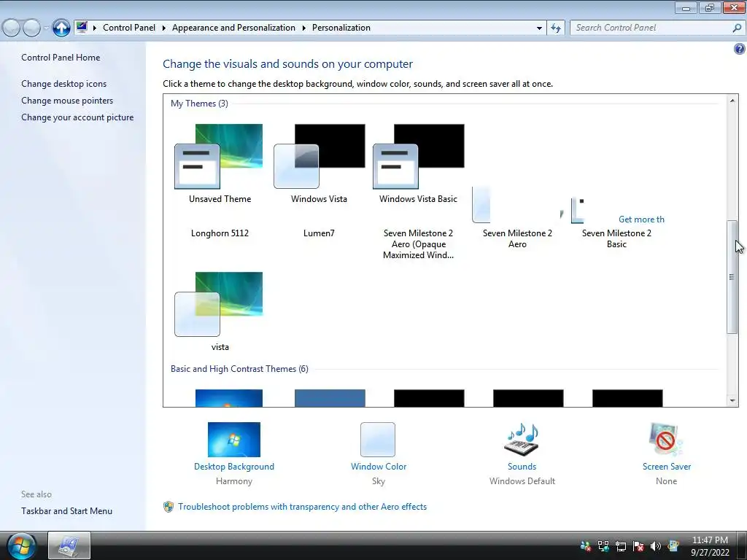Select the Unsaved Theme thumbnail
747x560 pixels.
pyautogui.click(x=219, y=156)
